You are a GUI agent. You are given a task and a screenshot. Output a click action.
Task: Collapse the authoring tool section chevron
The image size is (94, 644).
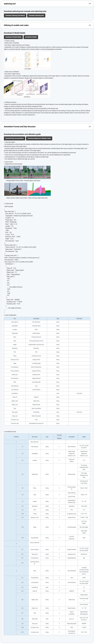point(90,4)
